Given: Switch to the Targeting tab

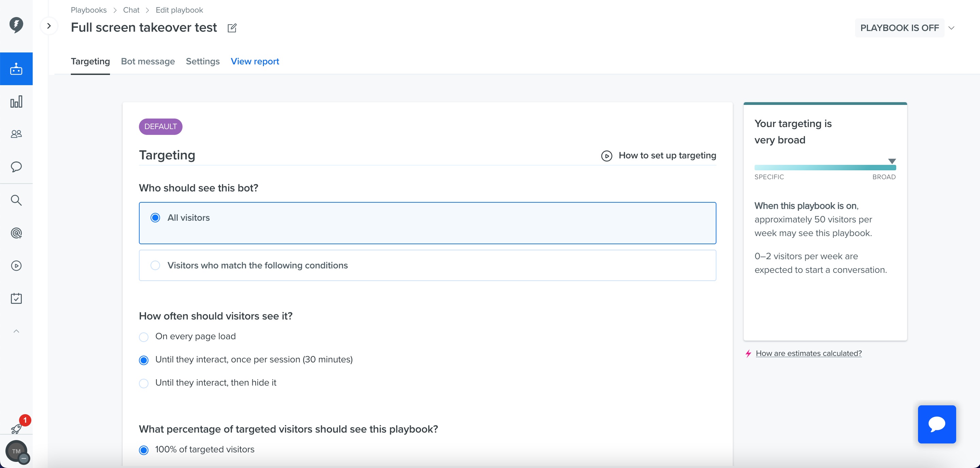Looking at the screenshot, I should tap(90, 61).
